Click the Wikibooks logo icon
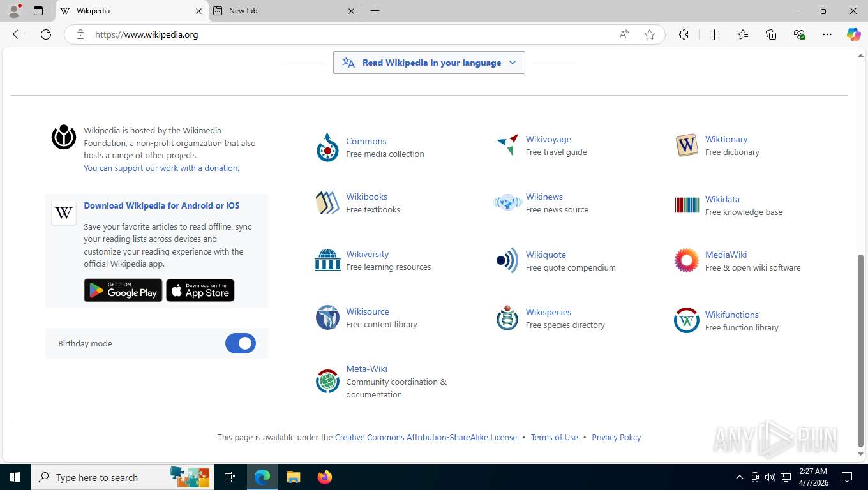Image resolution: width=868 pixels, height=490 pixels. pyautogui.click(x=327, y=203)
